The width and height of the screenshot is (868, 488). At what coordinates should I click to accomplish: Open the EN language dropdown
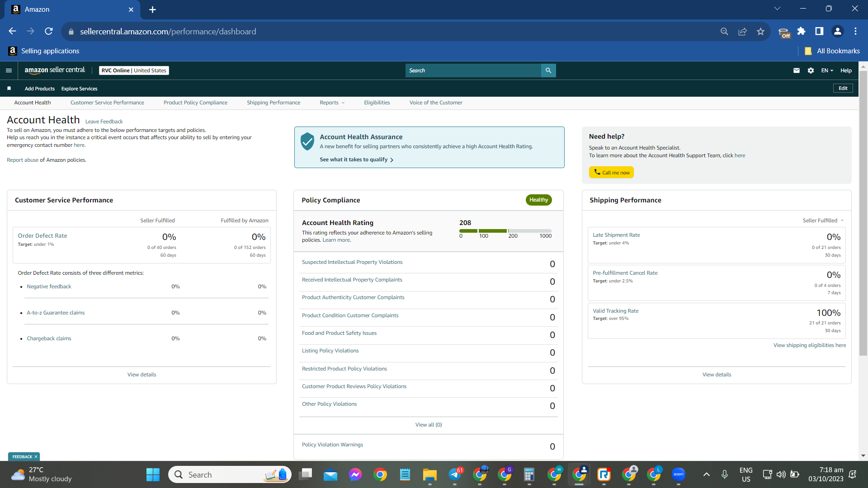pyautogui.click(x=827, y=70)
